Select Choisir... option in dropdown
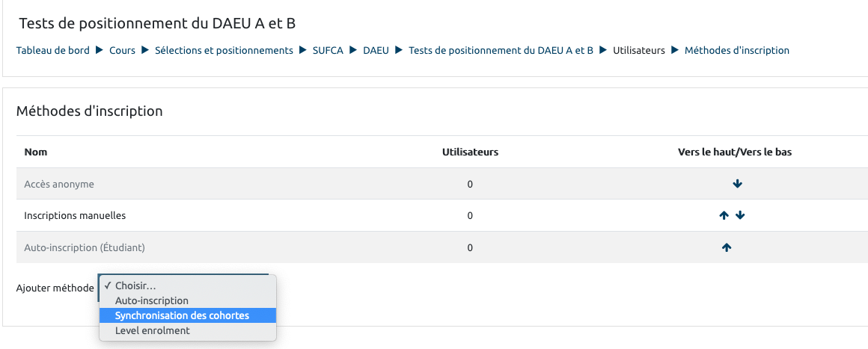The height and width of the screenshot is (349, 868). (135, 285)
